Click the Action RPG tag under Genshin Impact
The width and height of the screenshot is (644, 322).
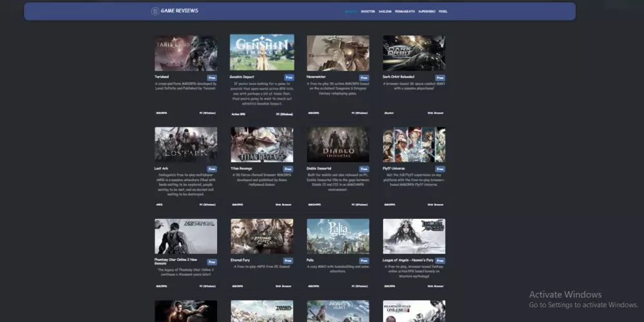[x=238, y=114]
